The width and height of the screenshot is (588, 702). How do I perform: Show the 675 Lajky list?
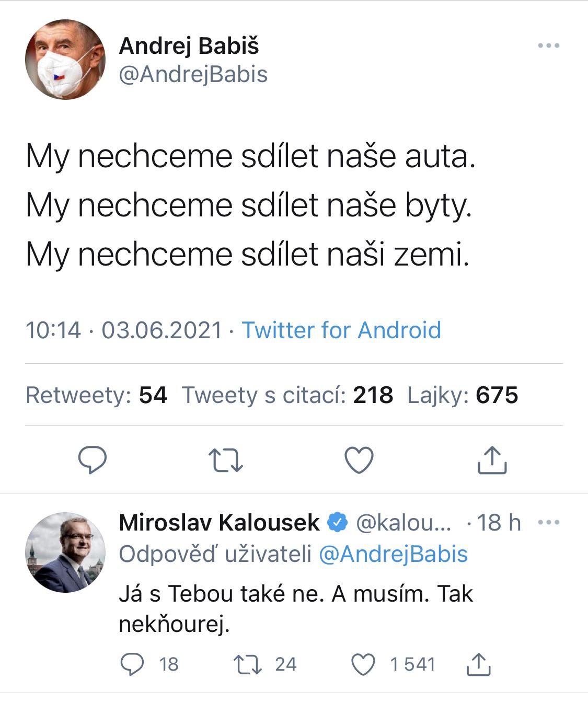[463, 395]
